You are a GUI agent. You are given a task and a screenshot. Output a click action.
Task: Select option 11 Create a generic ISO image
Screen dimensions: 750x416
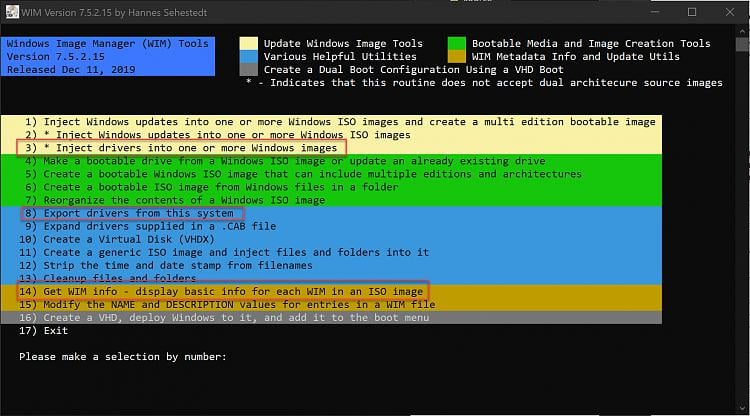point(224,252)
